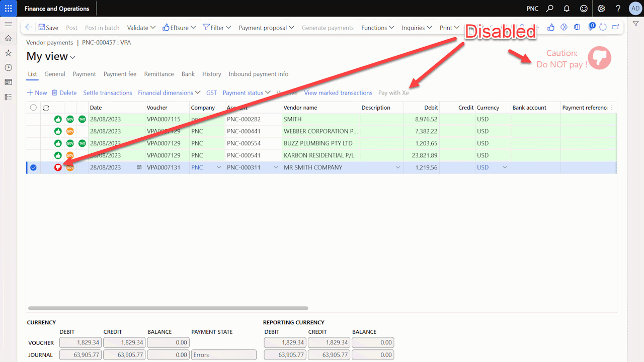Expand the Validate menu

[141, 28]
